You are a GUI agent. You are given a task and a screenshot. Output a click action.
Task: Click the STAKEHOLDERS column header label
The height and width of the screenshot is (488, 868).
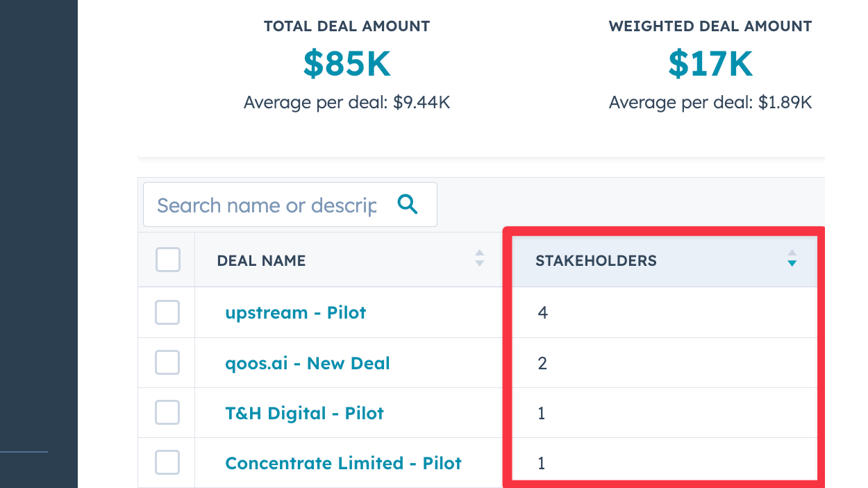click(x=596, y=261)
